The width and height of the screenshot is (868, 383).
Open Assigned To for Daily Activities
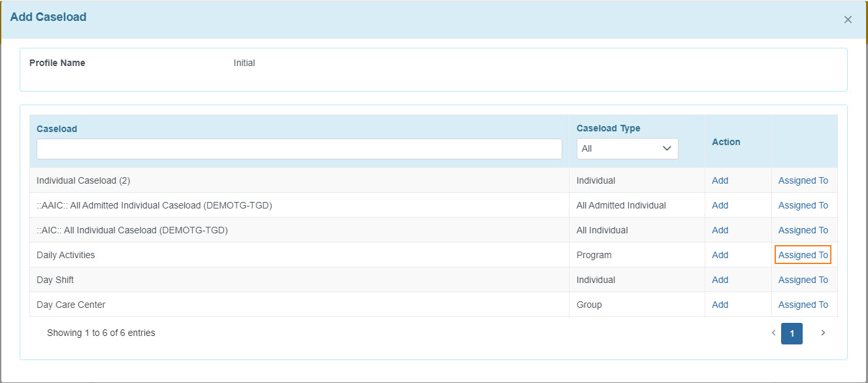803,255
